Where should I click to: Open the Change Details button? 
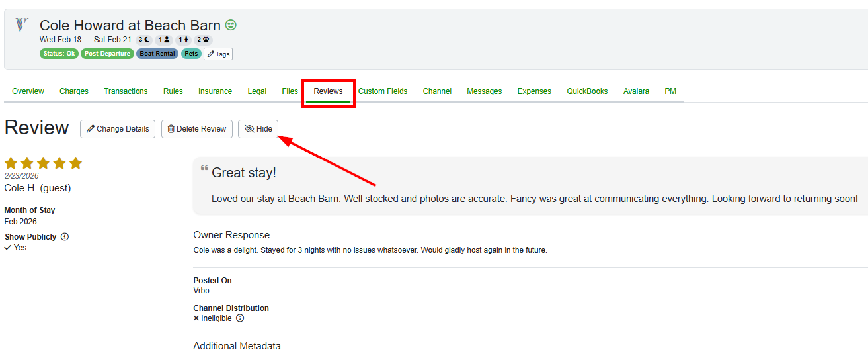pos(118,129)
